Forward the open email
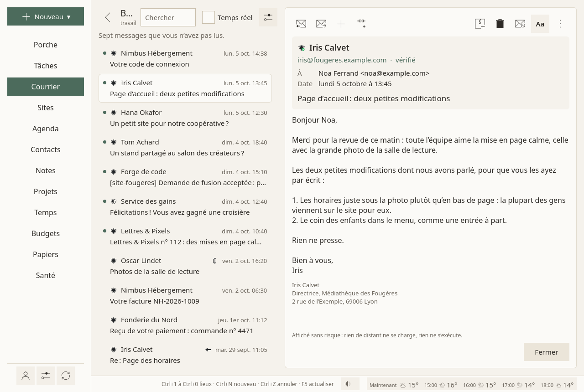The width and height of the screenshot is (584, 392). click(x=321, y=24)
